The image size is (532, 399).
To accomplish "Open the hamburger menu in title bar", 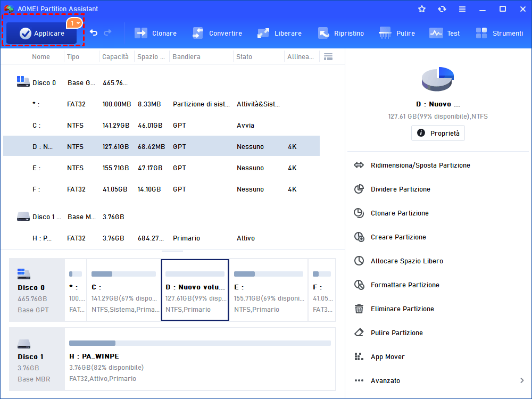I will tap(462, 9).
